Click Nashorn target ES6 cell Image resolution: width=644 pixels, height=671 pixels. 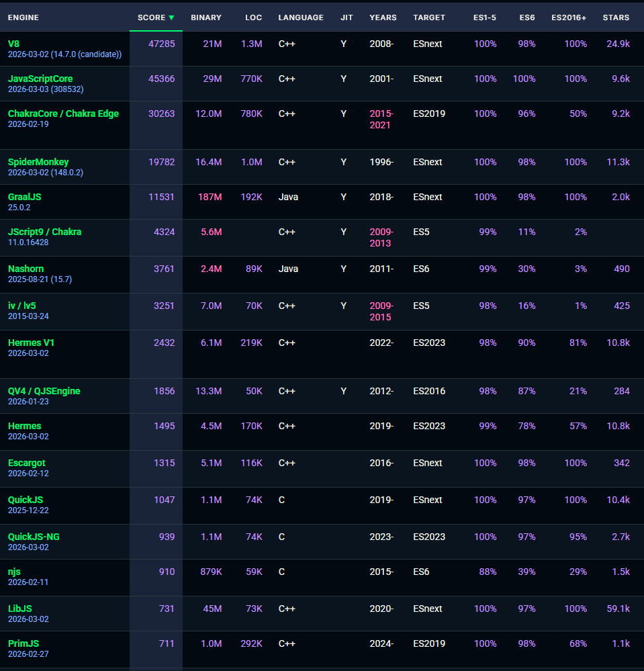click(421, 269)
